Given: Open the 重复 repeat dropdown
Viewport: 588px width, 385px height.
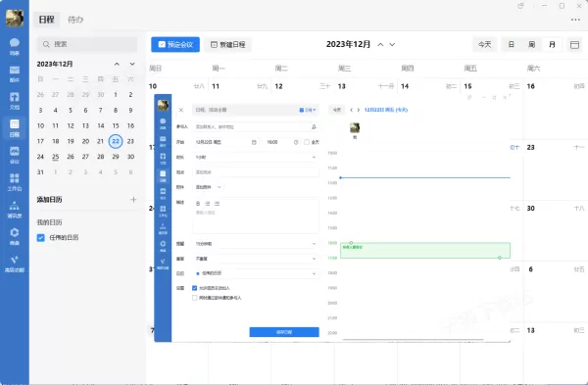Looking at the screenshot, I should [256, 259].
